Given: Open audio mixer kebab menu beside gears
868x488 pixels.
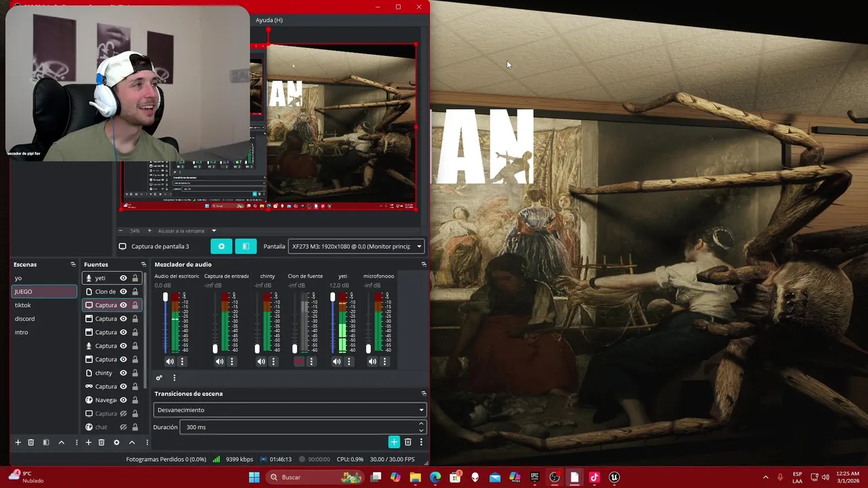Looking at the screenshot, I should [x=174, y=378].
